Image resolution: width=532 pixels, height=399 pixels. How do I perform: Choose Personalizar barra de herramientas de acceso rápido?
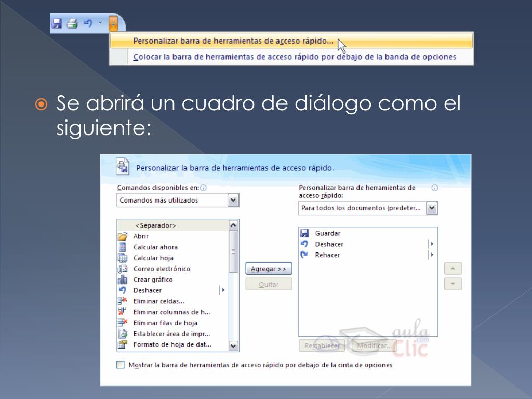pos(233,41)
